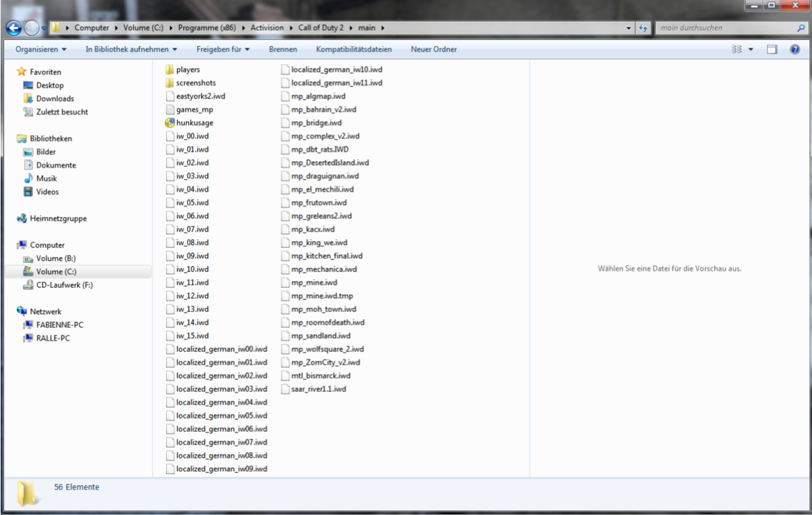Open In Bibliothek aufnehmen dropdown
This screenshot has height=515, width=812.
131,49
